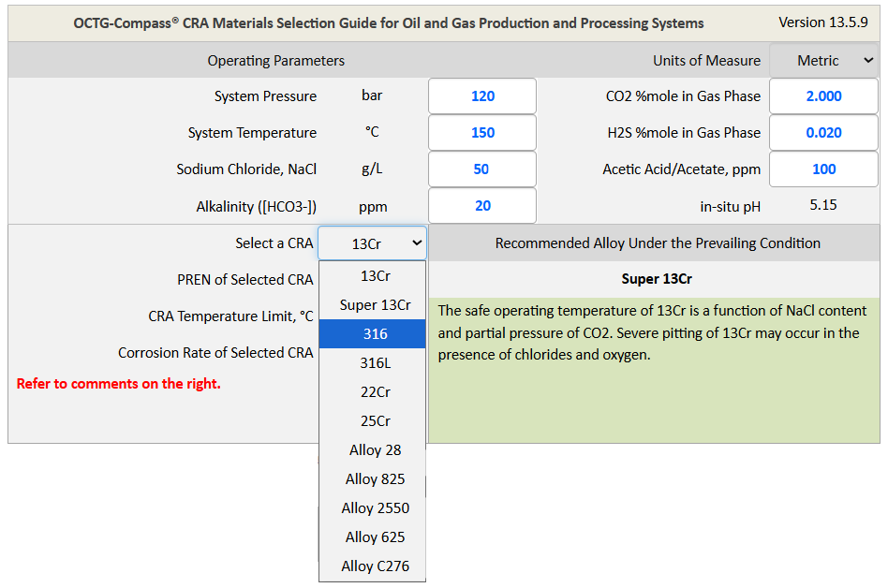Click the System Pressure input field
The image size is (888, 588).
[481, 96]
